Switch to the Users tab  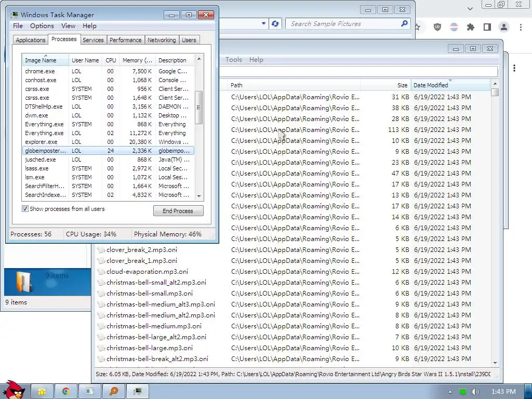189,40
